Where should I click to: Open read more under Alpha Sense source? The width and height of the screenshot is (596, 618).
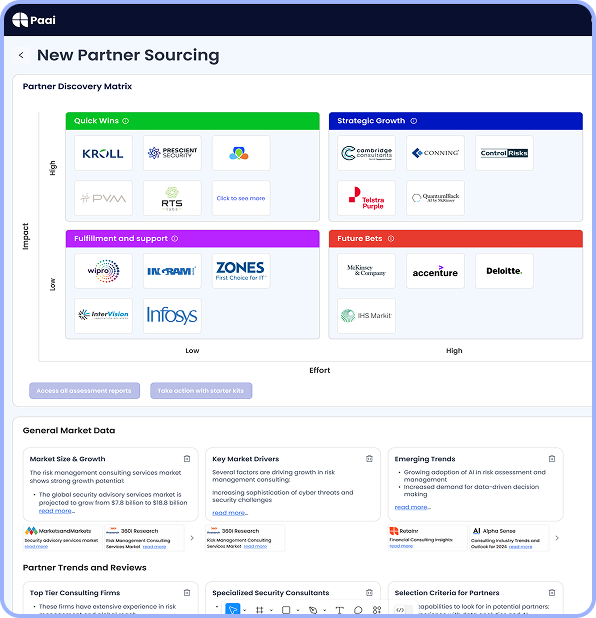pyautogui.click(x=520, y=547)
